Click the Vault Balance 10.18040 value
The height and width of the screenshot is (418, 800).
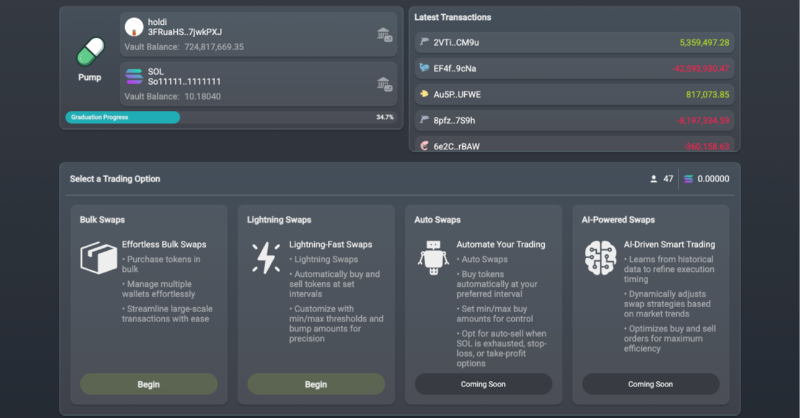click(203, 96)
